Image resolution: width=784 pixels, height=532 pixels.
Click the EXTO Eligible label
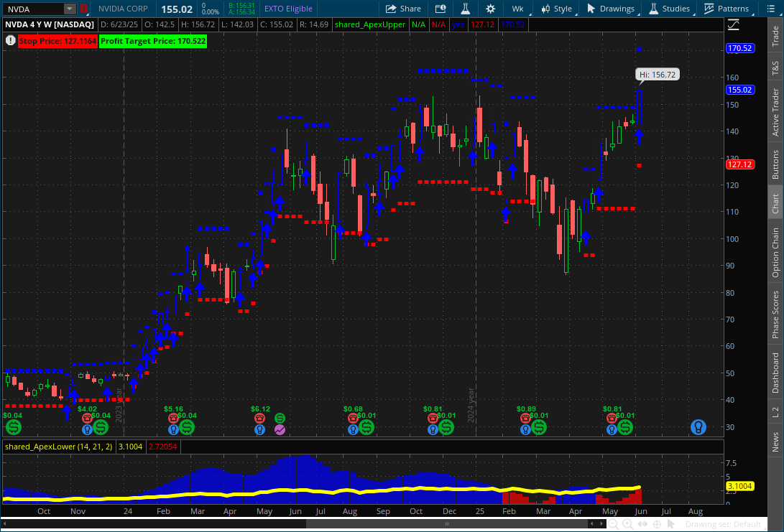[x=288, y=9]
